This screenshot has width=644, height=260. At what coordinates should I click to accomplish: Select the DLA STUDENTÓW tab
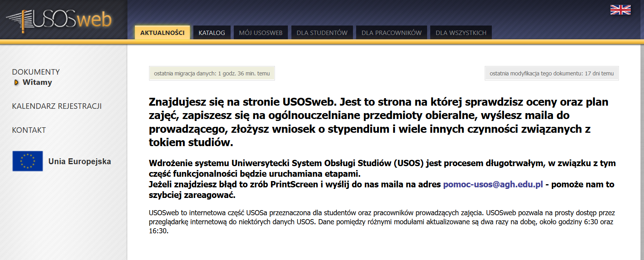click(322, 33)
